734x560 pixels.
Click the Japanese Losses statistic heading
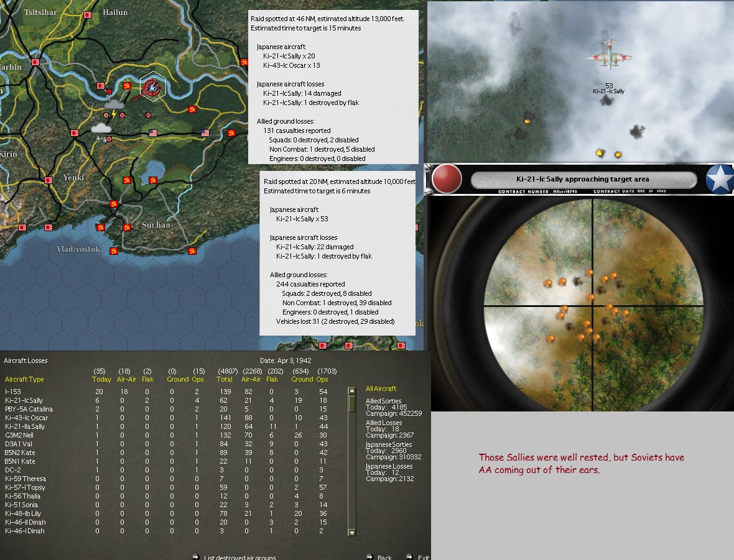(x=389, y=466)
